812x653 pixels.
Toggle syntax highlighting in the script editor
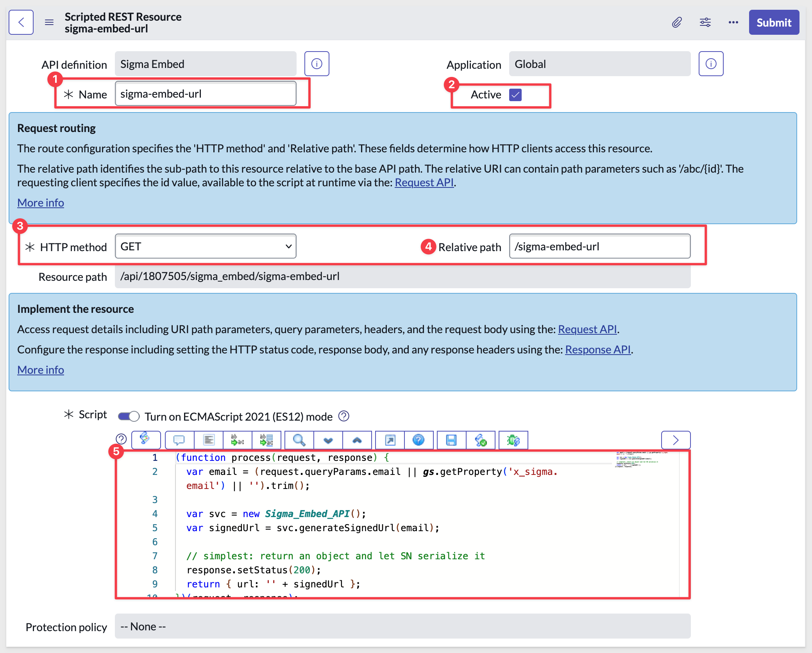[x=146, y=440]
